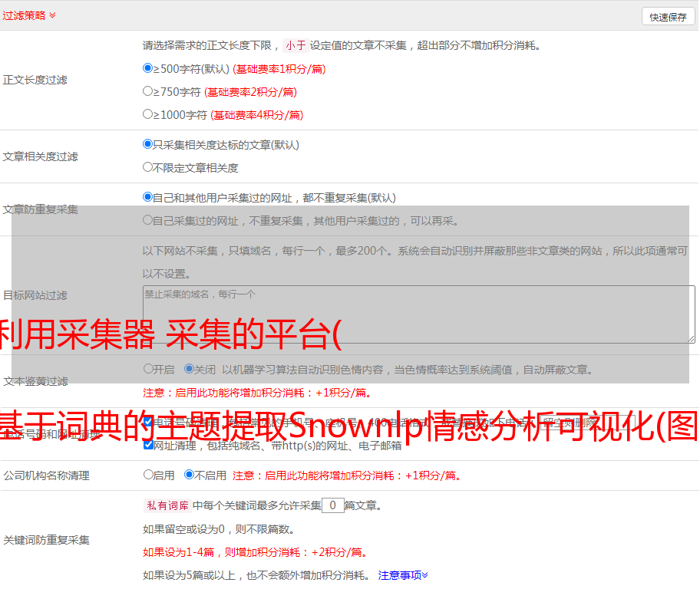Click the 小于 highlighted tag
Viewport: 700px width, 589px height.
296,45
